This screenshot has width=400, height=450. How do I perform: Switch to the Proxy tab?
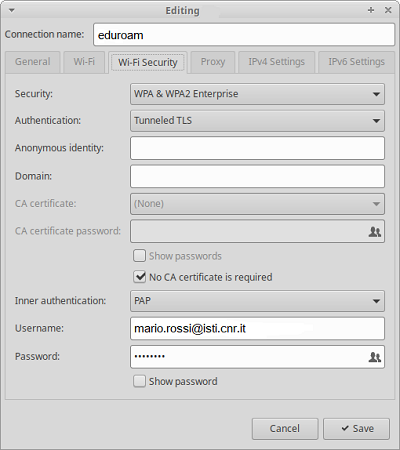coord(213,62)
